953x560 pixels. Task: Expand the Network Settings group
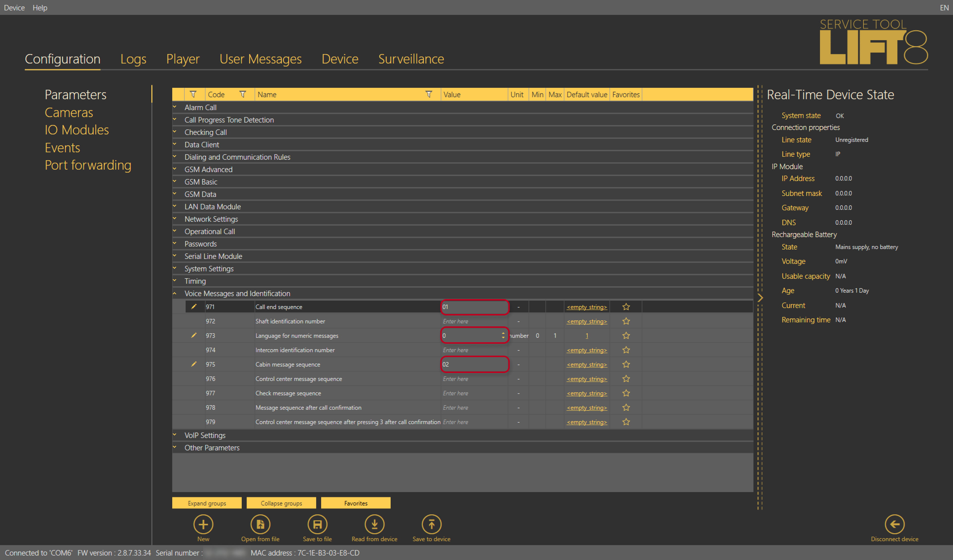pos(175,219)
